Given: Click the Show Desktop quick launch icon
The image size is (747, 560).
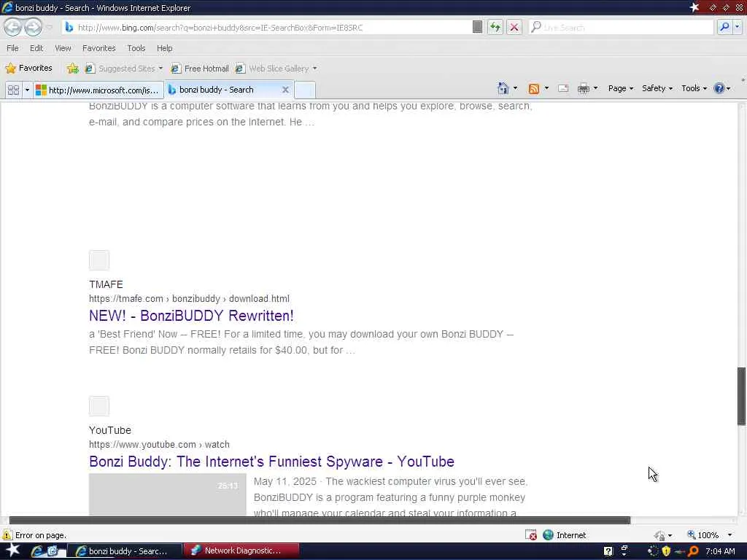Looking at the screenshot, I should tap(53, 551).
